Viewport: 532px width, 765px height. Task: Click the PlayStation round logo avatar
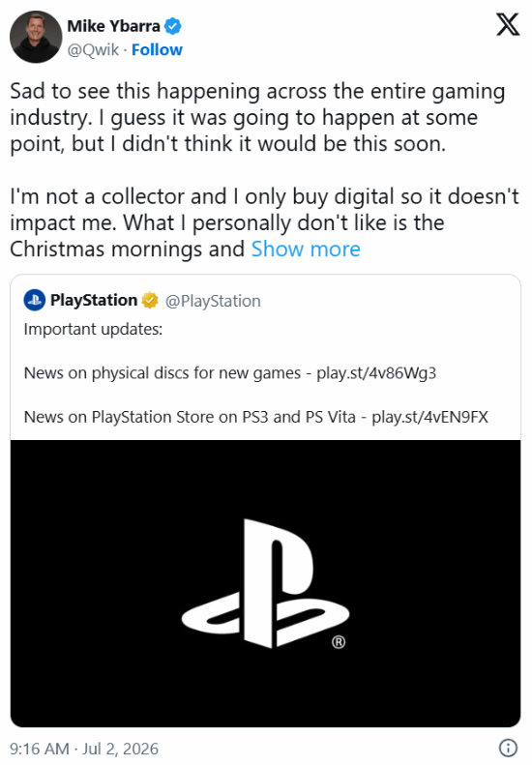34,300
